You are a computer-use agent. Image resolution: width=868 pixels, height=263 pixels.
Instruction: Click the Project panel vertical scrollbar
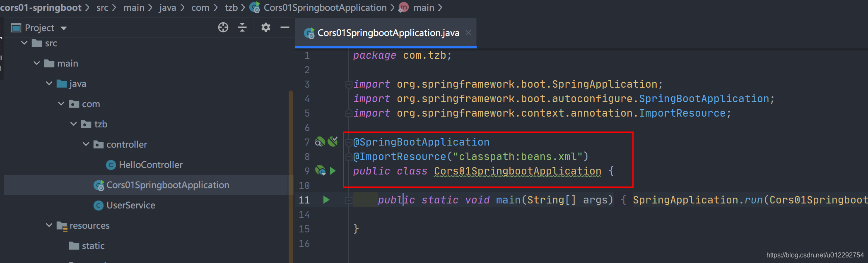coord(291,176)
